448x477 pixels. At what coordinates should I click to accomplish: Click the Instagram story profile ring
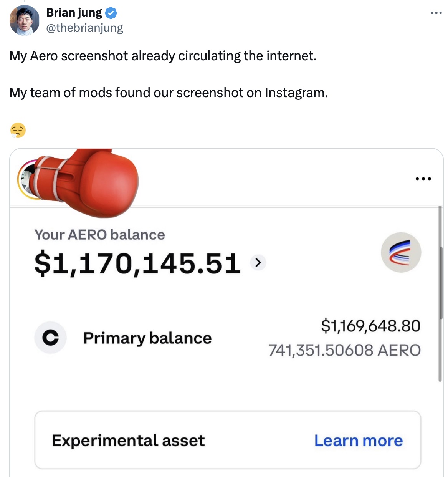pyautogui.click(x=28, y=181)
